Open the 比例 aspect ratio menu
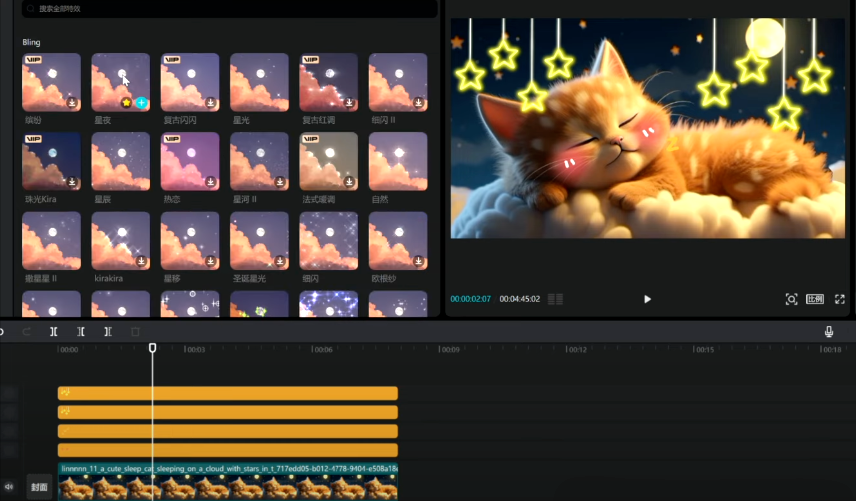 (815, 299)
